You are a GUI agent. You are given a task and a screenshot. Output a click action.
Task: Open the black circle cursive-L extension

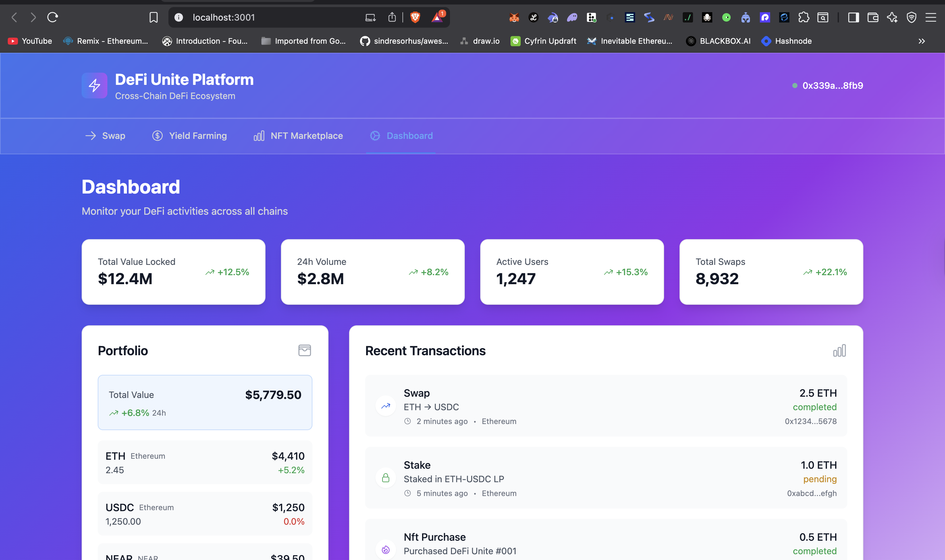(x=534, y=17)
